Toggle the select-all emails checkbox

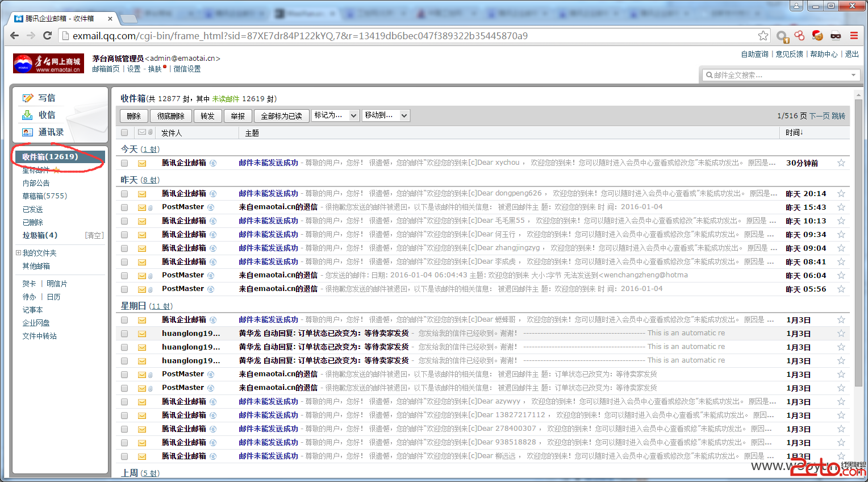tap(124, 132)
